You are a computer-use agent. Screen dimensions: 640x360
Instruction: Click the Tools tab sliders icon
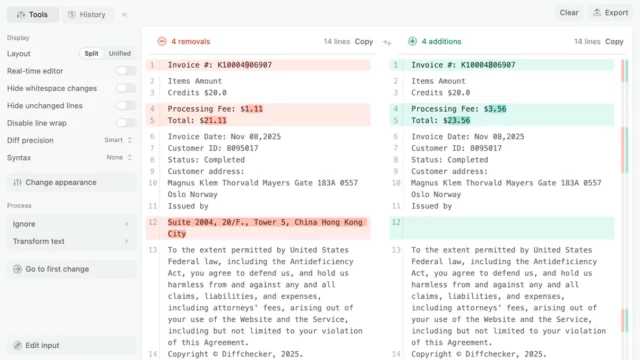(x=21, y=15)
